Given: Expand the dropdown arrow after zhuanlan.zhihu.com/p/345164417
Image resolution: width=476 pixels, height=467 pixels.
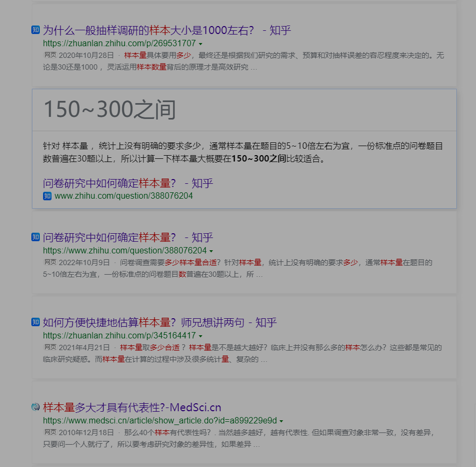Looking at the screenshot, I should tap(201, 336).
